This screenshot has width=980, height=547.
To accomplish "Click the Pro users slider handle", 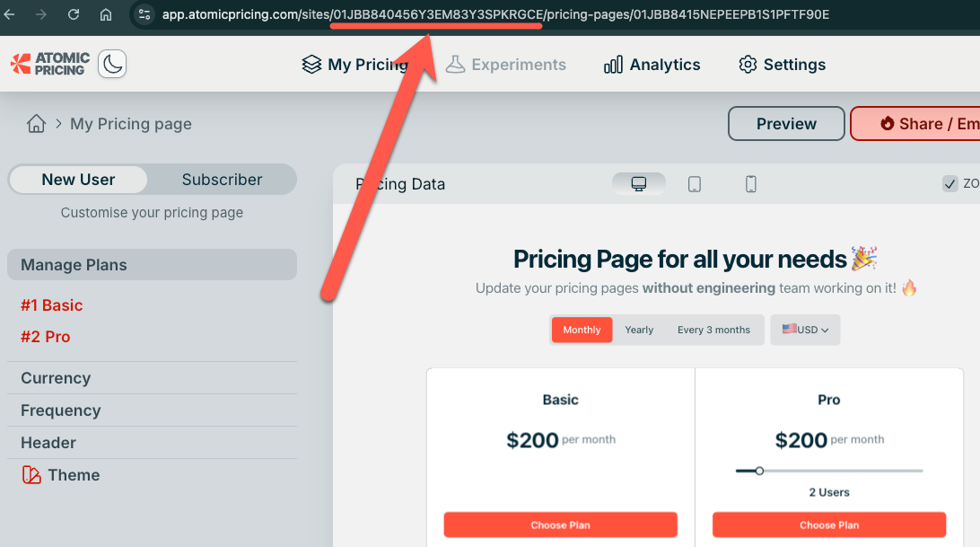I will click(x=759, y=471).
